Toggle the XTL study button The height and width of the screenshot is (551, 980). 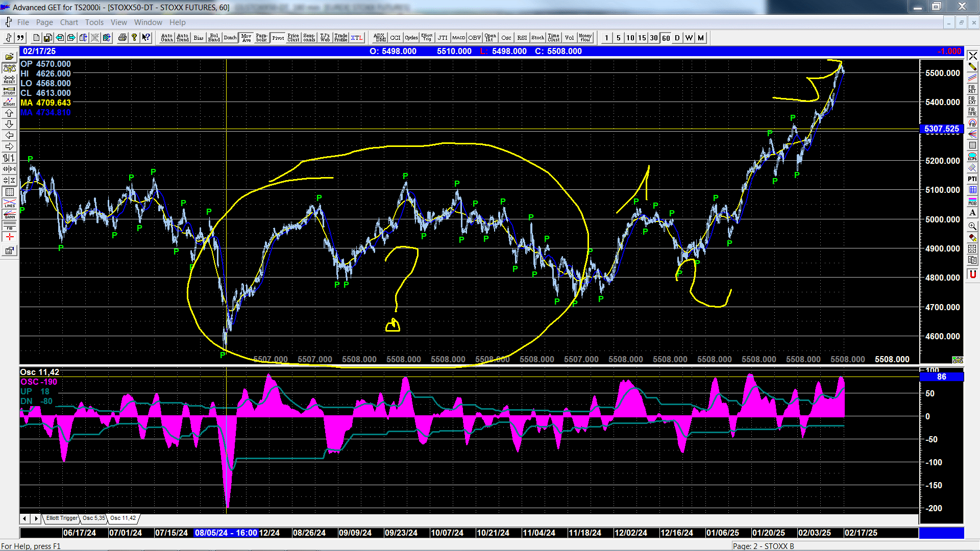[357, 38]
